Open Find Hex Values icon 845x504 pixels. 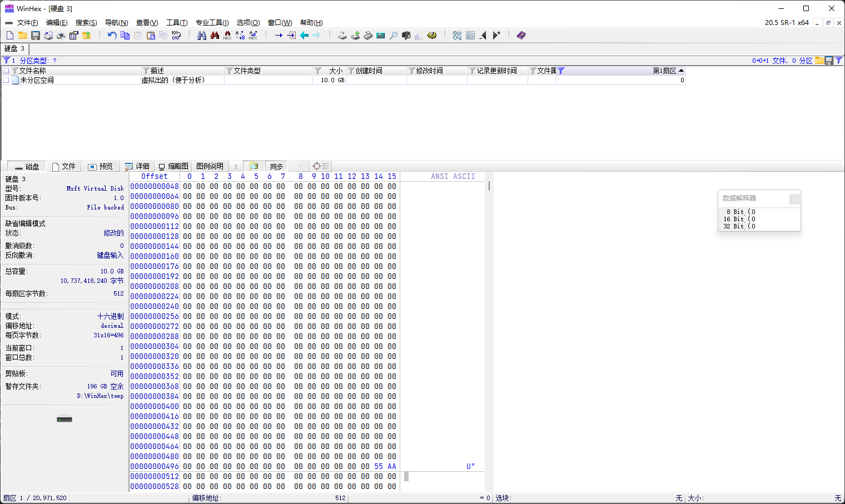point(227,36)
